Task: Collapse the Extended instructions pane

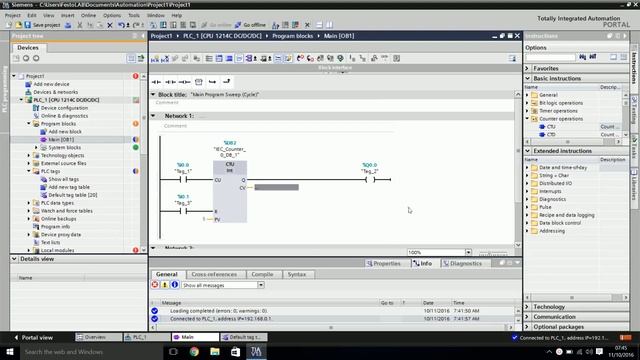Action: pos(527,151)
